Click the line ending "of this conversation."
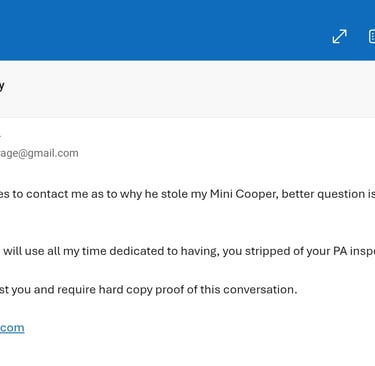Viewport: 375px width, 366px height. pos(148,290)
